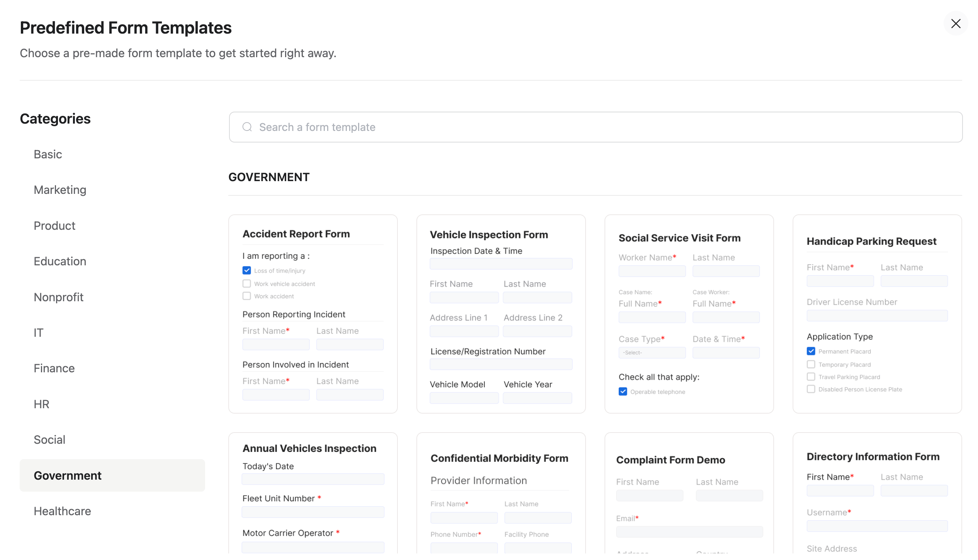
Task: Uncheck Operable telephone in Social Service Visit Form
Action: click(622, 391)
